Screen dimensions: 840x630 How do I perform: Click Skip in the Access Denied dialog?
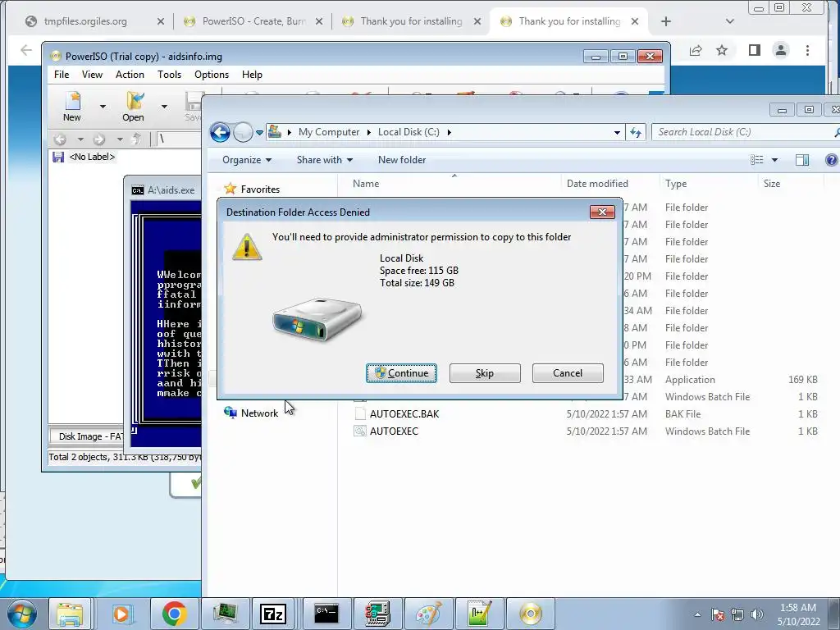coord(485,373)
